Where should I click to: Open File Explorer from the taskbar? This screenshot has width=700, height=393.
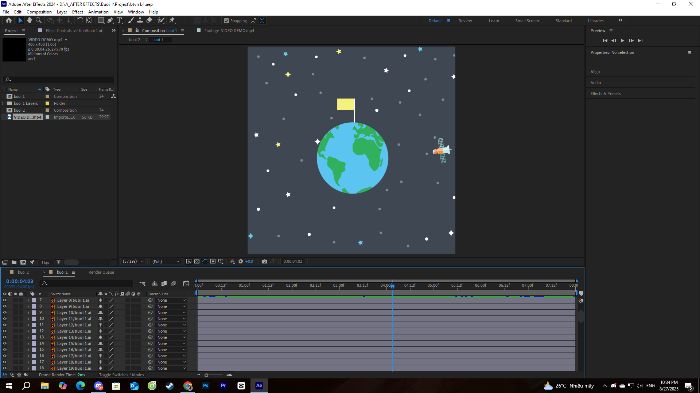45,385
